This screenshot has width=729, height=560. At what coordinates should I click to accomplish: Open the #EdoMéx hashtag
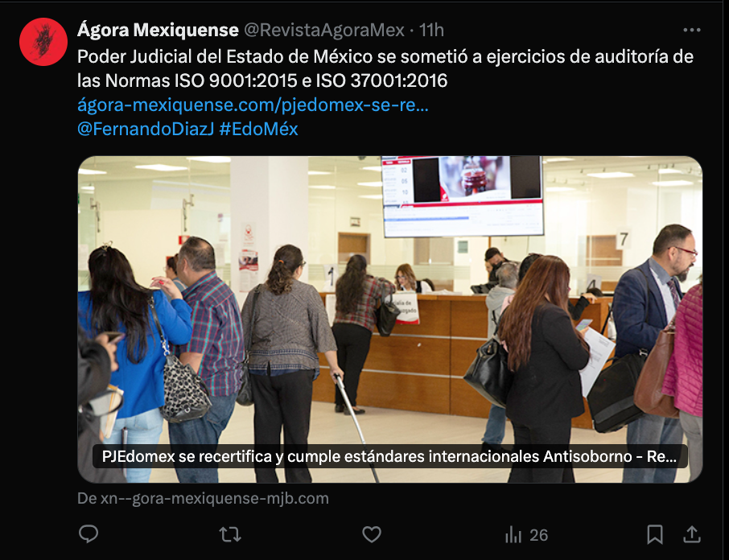point(258,129)
